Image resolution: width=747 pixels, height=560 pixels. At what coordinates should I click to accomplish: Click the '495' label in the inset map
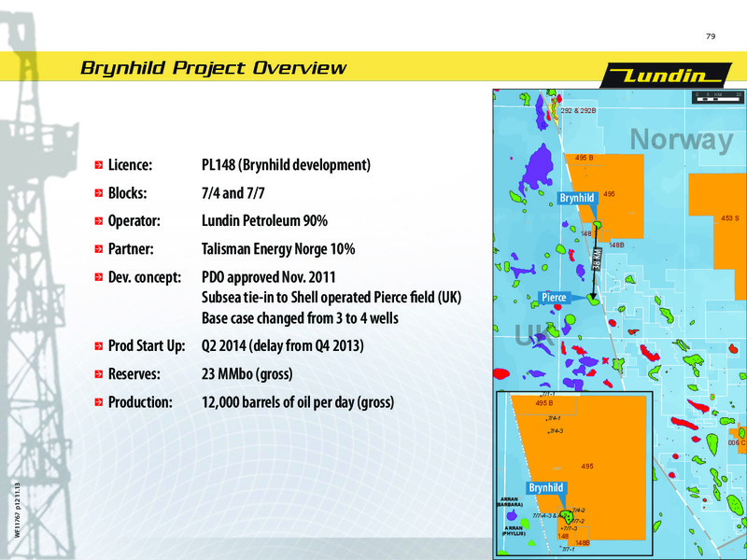click(587, 466)
